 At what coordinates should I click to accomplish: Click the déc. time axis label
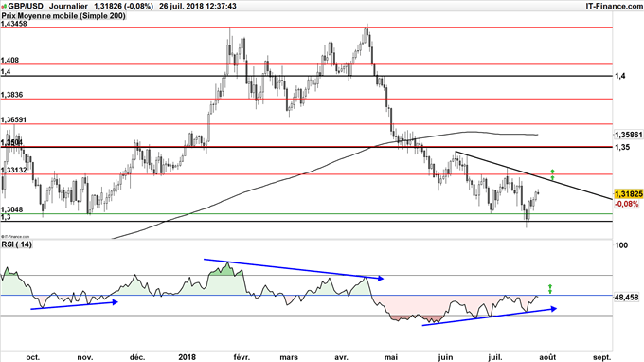coord(137,357)
